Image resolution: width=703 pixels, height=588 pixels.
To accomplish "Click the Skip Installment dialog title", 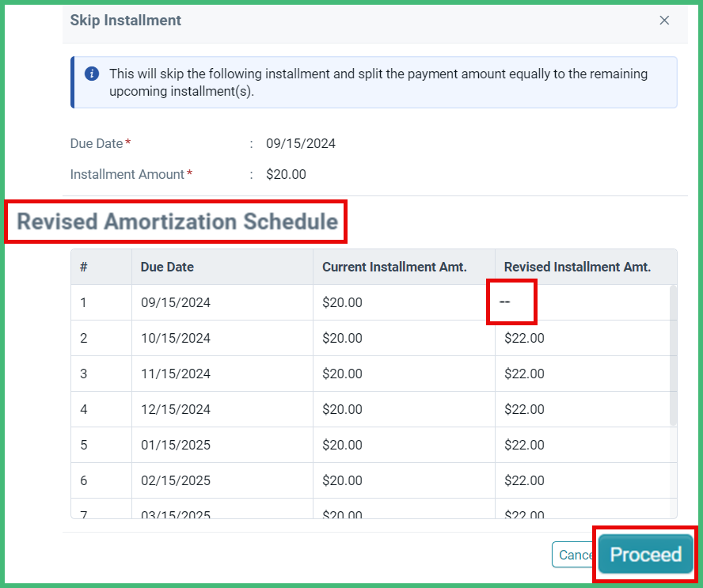I will pos(125,20).
